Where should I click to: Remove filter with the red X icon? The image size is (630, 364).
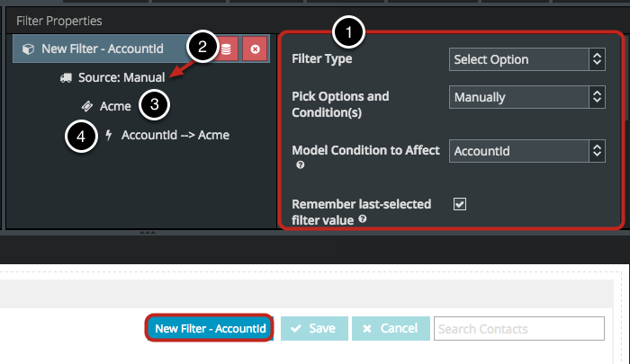click(x=255, y=49)
